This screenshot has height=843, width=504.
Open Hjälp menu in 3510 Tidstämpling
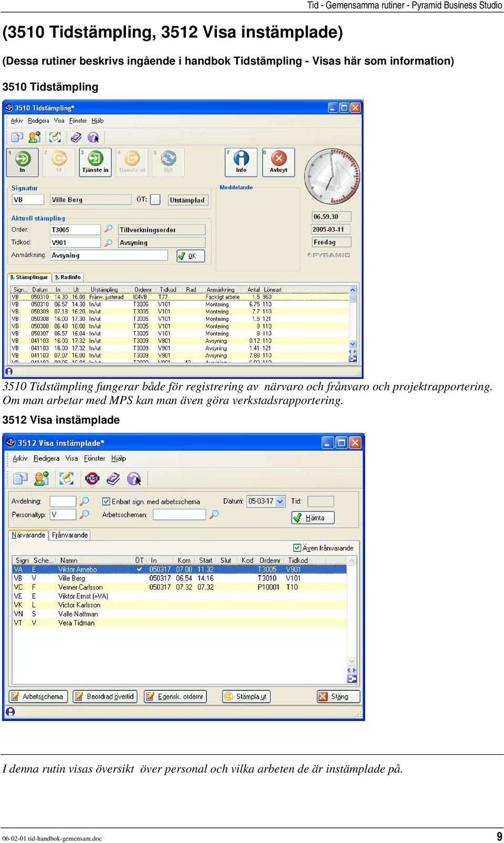click(98, 121)
